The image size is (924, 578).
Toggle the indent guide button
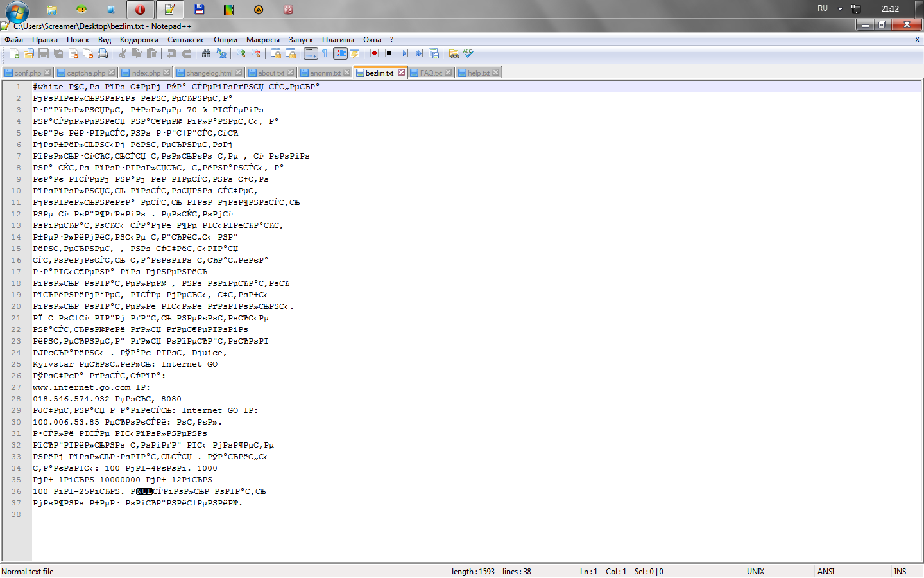pyautogui.click(x=340, y=54)
